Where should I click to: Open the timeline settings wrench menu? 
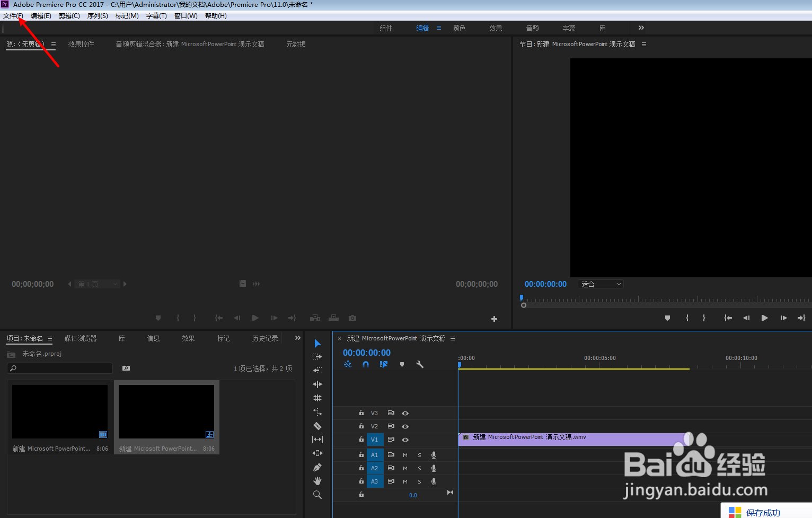point(420,364)
